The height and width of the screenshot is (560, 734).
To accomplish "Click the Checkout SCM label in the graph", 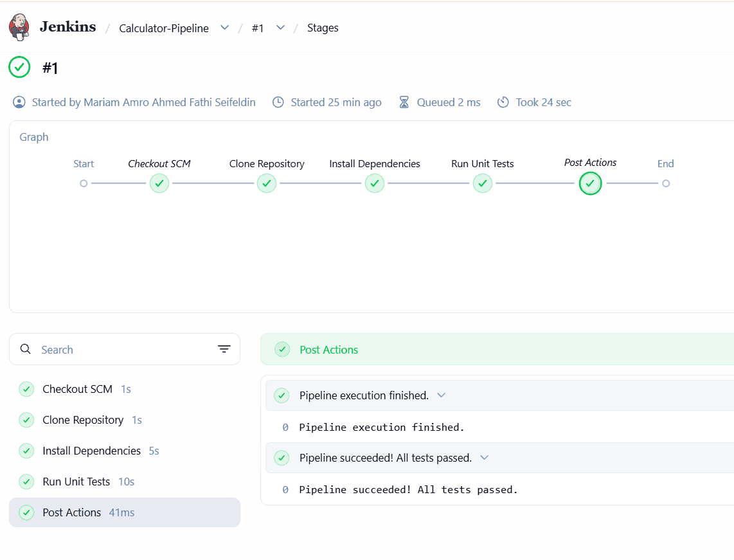I will point(159,163).
